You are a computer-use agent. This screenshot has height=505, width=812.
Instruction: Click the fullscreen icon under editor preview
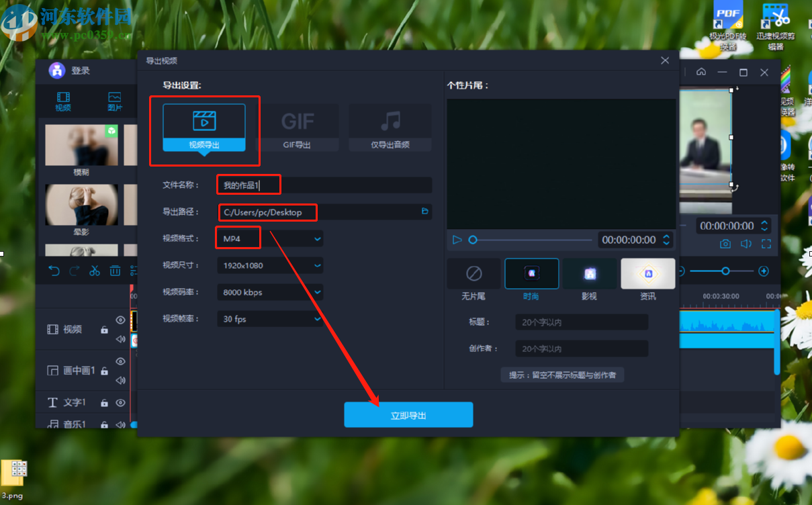(x=766, y=244)
